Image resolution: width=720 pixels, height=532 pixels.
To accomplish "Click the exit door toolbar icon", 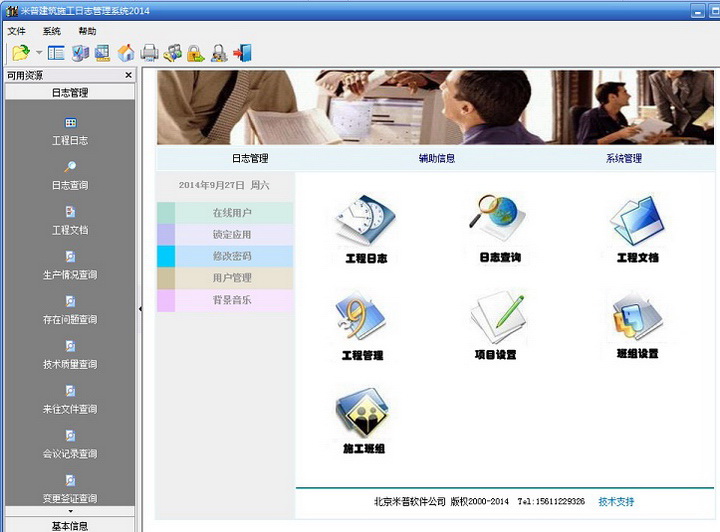I will click(242, 53).
